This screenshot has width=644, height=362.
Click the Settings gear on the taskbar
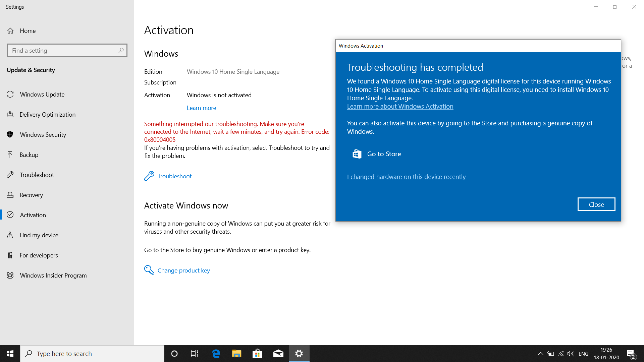click(299, 354)
